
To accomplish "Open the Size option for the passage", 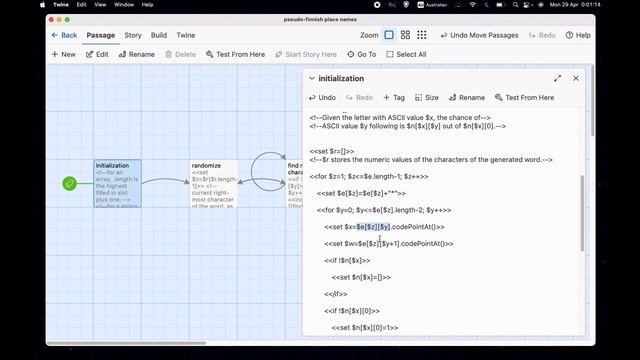I will pos(427,98).
